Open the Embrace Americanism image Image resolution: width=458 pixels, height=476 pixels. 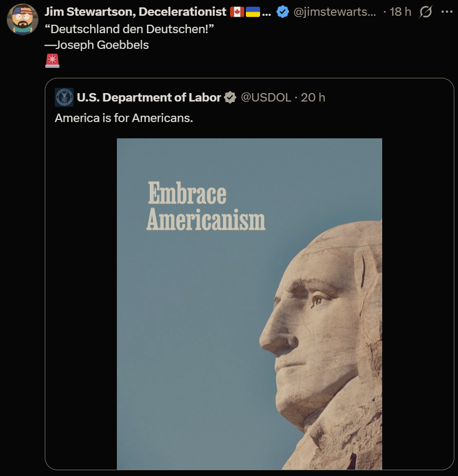click(x=250, y=304)
